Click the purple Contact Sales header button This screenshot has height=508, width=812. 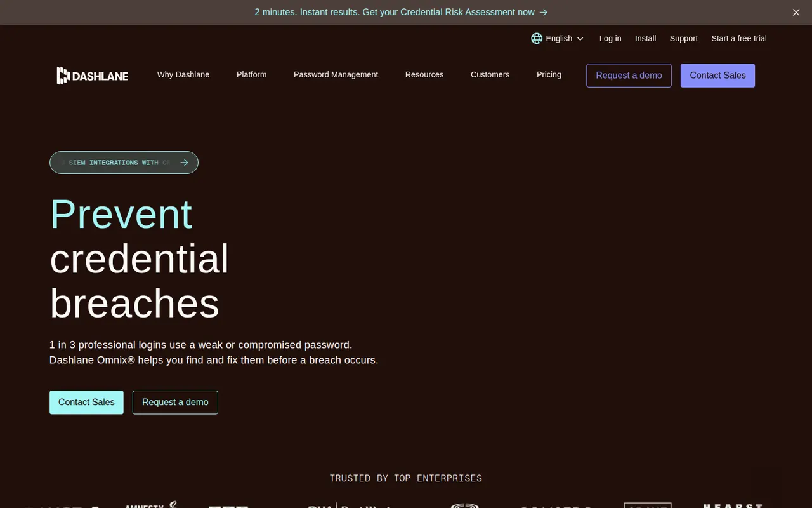coord(717,76)
